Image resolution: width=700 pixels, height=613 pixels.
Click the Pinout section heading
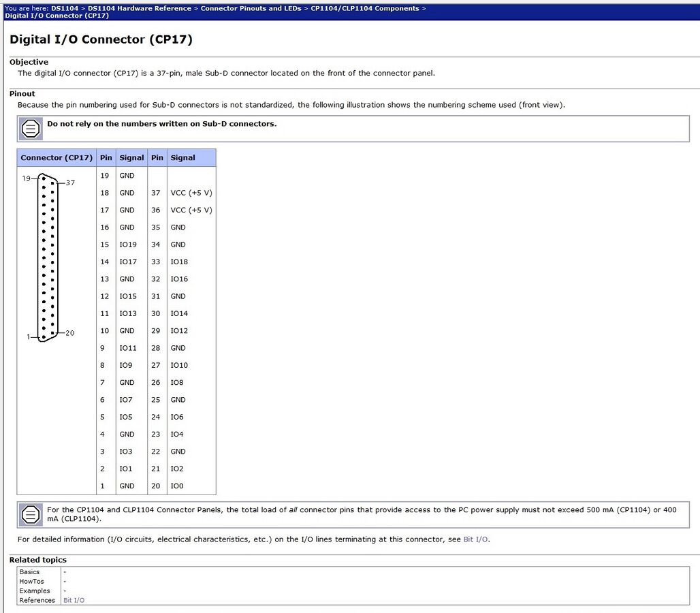point(22,94)
